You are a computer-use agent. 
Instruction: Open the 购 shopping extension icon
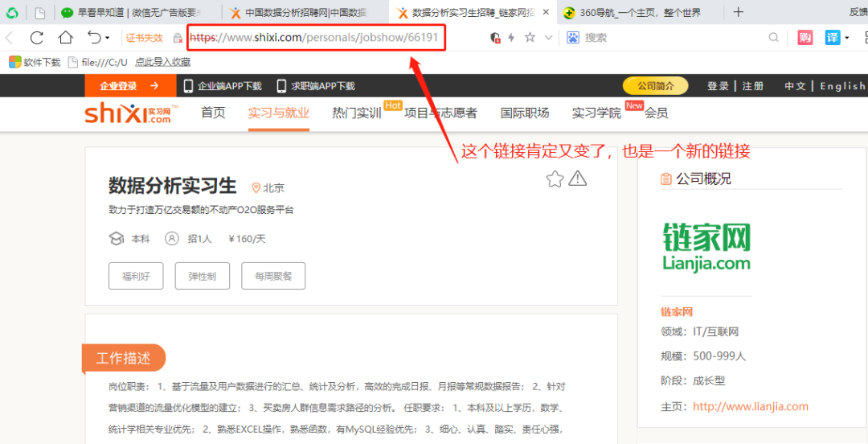805,38
